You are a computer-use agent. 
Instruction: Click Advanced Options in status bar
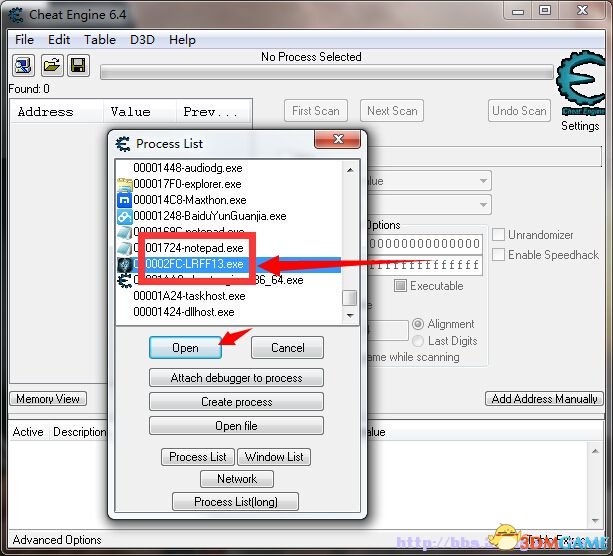(x=57, y=540)
